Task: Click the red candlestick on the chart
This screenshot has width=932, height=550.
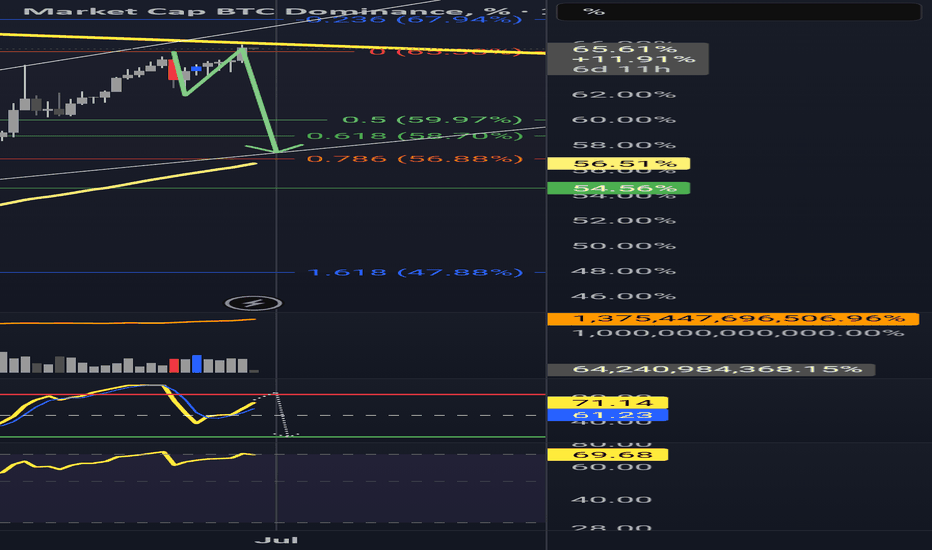Action: click(174, 70)
